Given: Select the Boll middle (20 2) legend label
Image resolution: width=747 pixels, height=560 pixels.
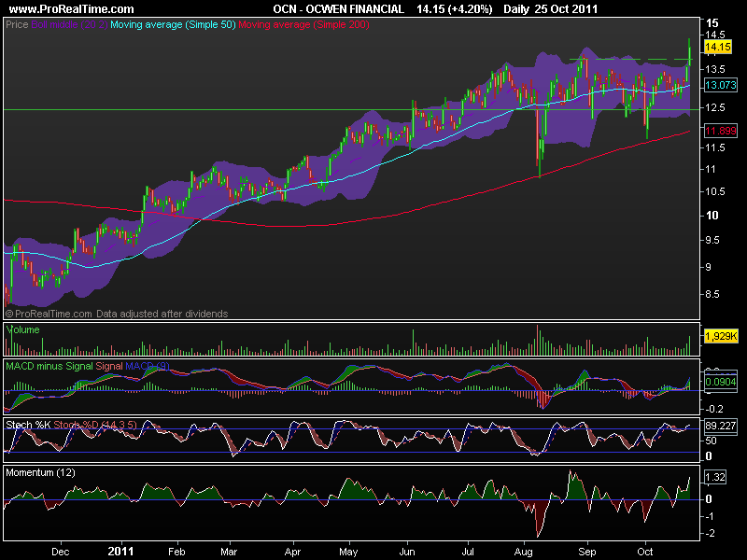Looking at the screenshot, I should tap(69, 24).
